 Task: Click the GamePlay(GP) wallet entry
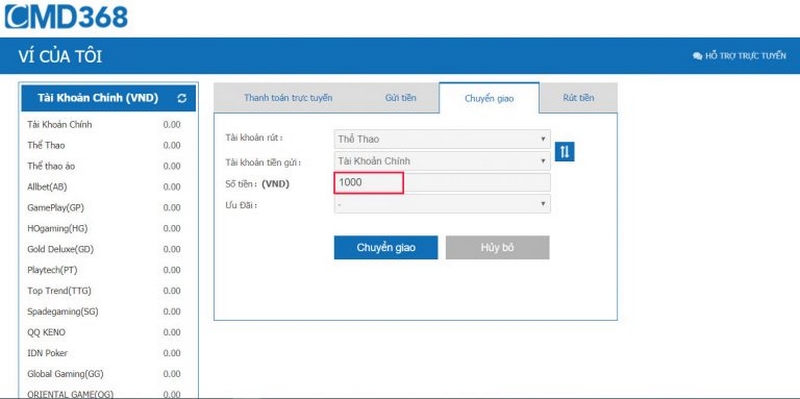pyautogui.click(x=107, y=208)
